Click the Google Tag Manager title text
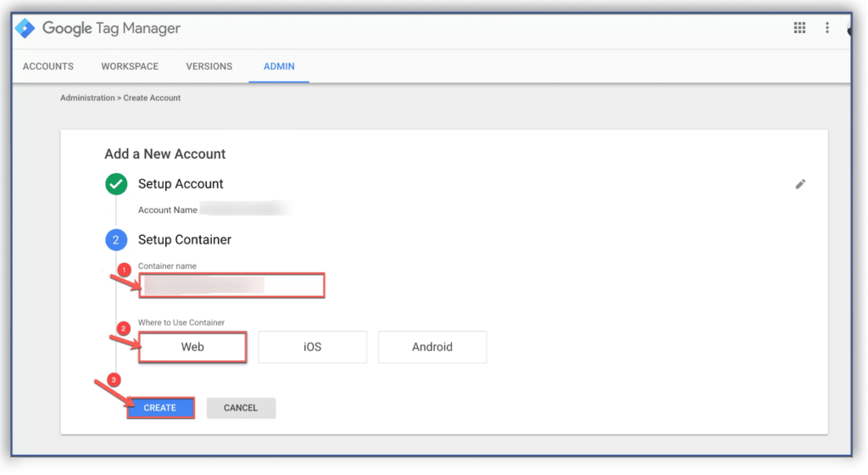 click(x=111, y=28)
